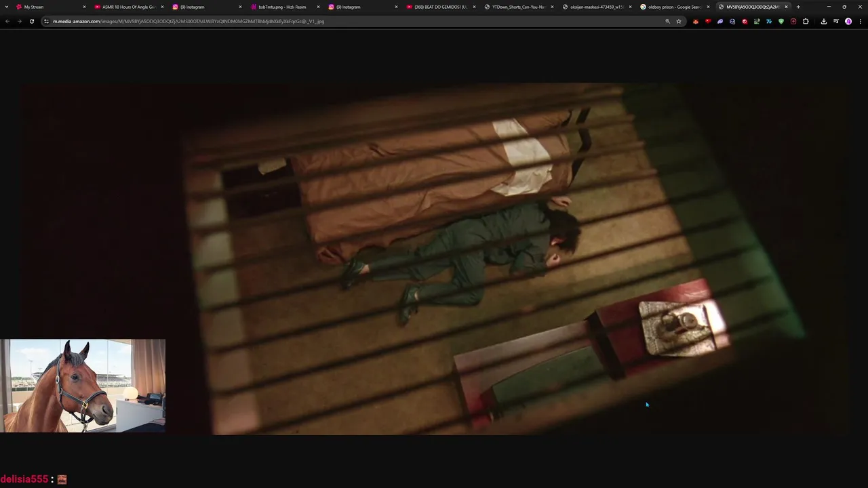The width and height of the screenshot is (868, 488).
Task: Switch to YTDown_Shorts_Can-You-Name tab
Action: point(519,7)
